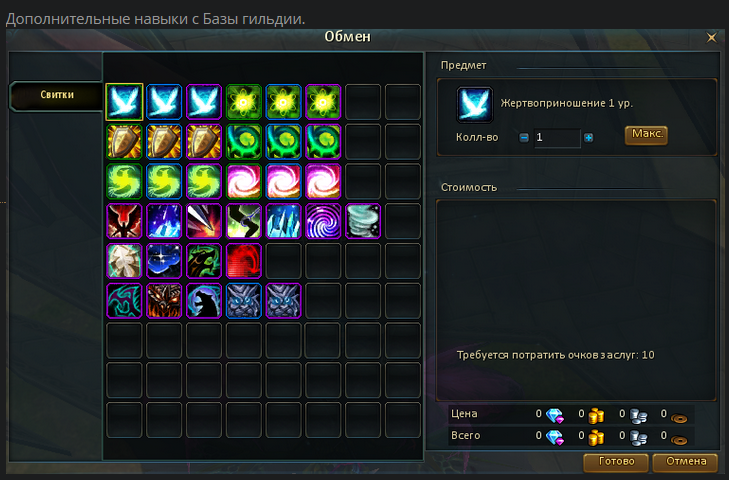Select the purple spiral vortex scroll icon

point(323,221)
